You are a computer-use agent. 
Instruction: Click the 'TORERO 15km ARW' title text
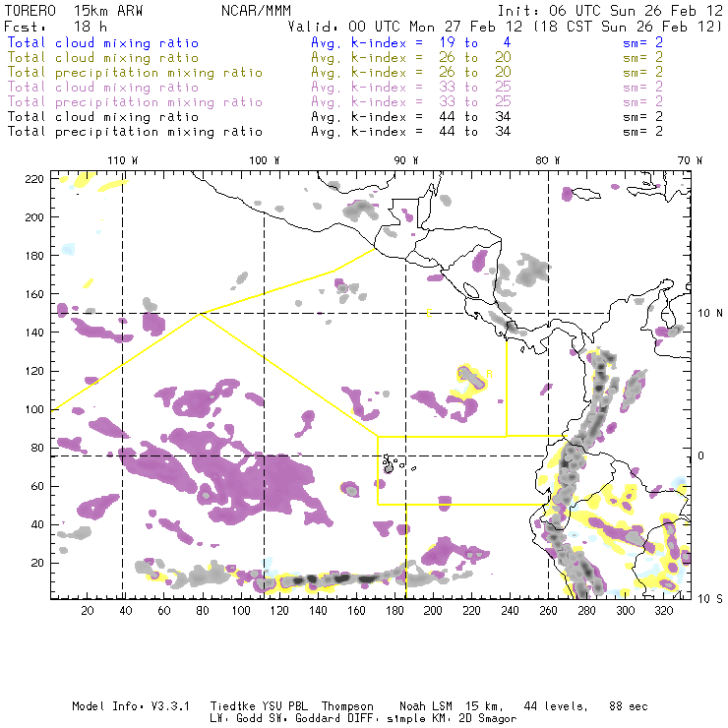(x=74, y=11)
